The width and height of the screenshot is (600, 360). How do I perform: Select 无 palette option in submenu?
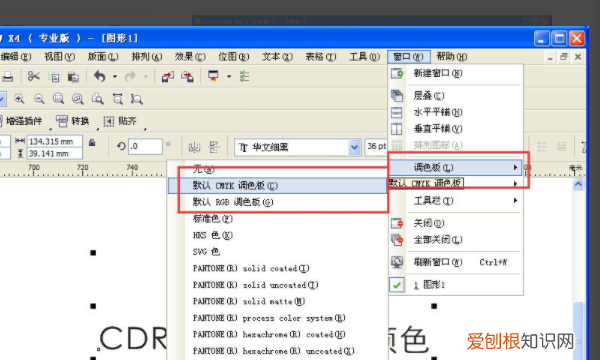(277, 169)
